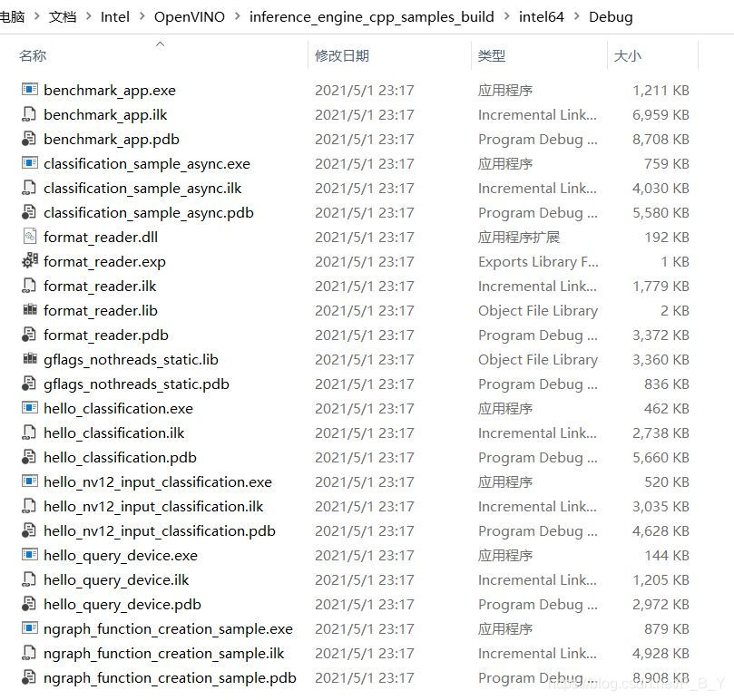Go to the OpenVINO breadcrumb folder
Image resolution: width=734 pixels, height=700 pixels.
coord(189,17)
